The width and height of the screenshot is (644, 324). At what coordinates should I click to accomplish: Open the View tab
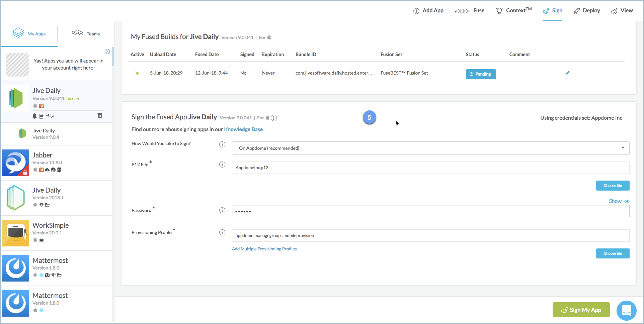click(x=622, y=11)
